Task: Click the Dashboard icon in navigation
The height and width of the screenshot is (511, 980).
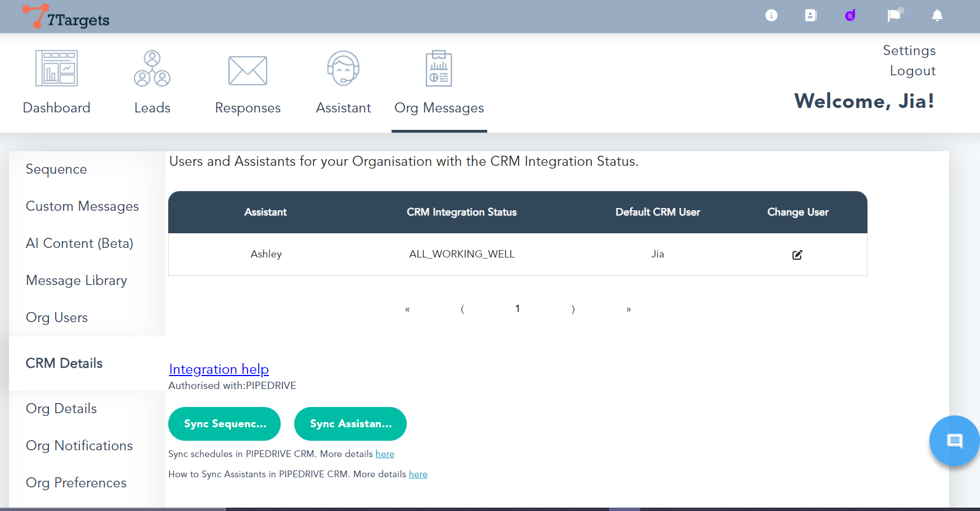Action: (x=56, y=69)
